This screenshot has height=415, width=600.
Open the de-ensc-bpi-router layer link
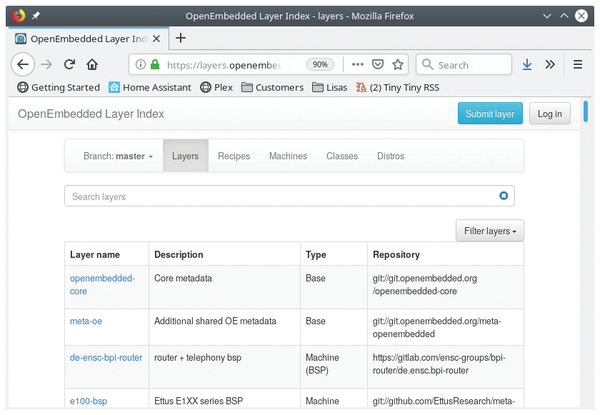pyautogui.click(x=106, y=358)
